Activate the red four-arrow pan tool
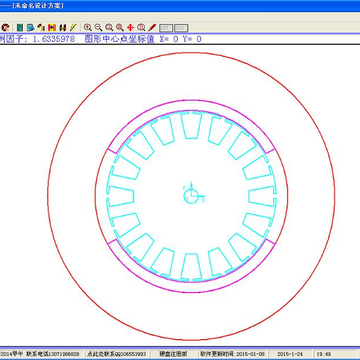The height and width of the screenshot is (360, 360). pyautogui.click(x=130, y=27)
